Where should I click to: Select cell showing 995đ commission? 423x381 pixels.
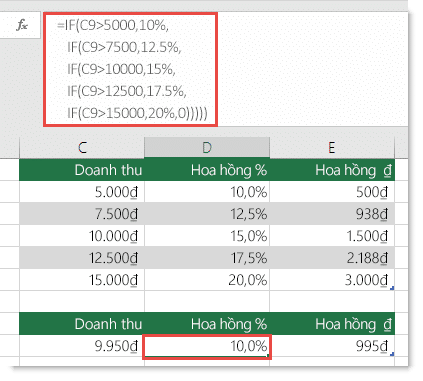[332, 346]
